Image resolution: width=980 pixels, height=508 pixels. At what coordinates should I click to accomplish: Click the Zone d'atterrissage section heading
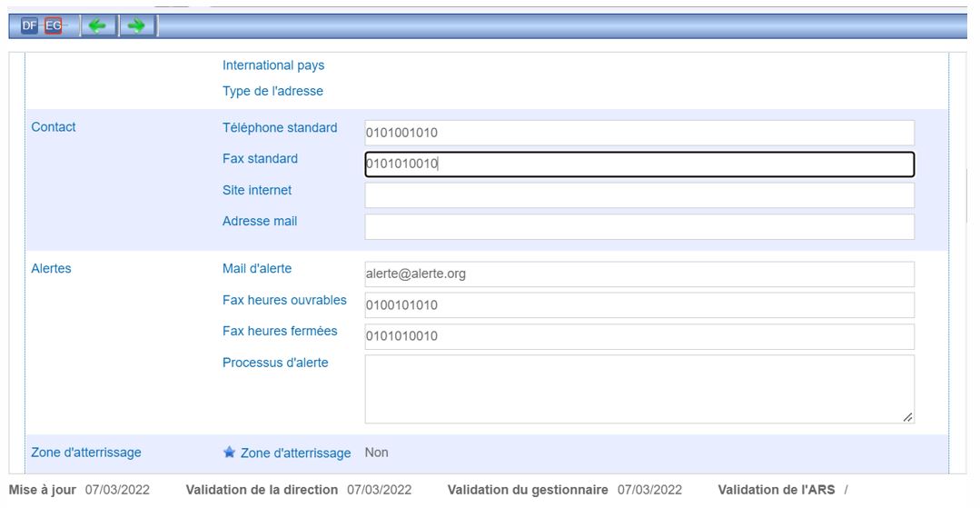86,452
